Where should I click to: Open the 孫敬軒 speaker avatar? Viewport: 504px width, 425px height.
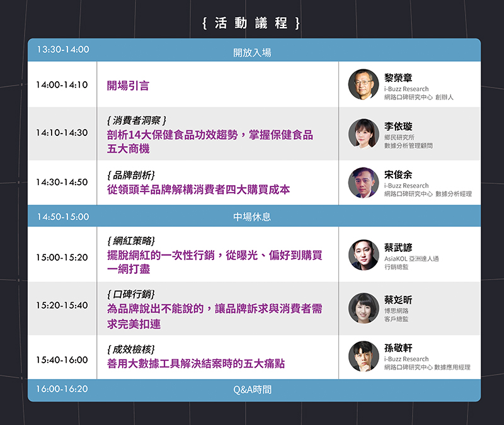point(364,356)
